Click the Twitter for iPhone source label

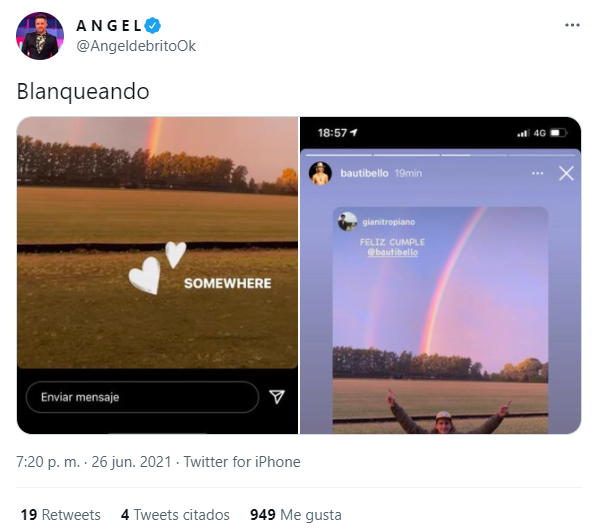coord(242,462)
